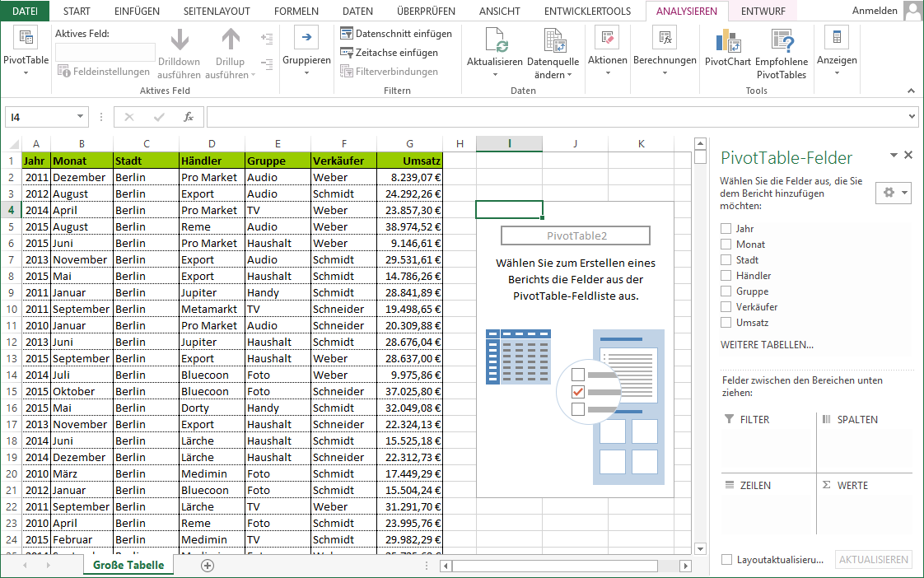Expand the Datenquelle ändern dropdown

(x=569, y=75)
